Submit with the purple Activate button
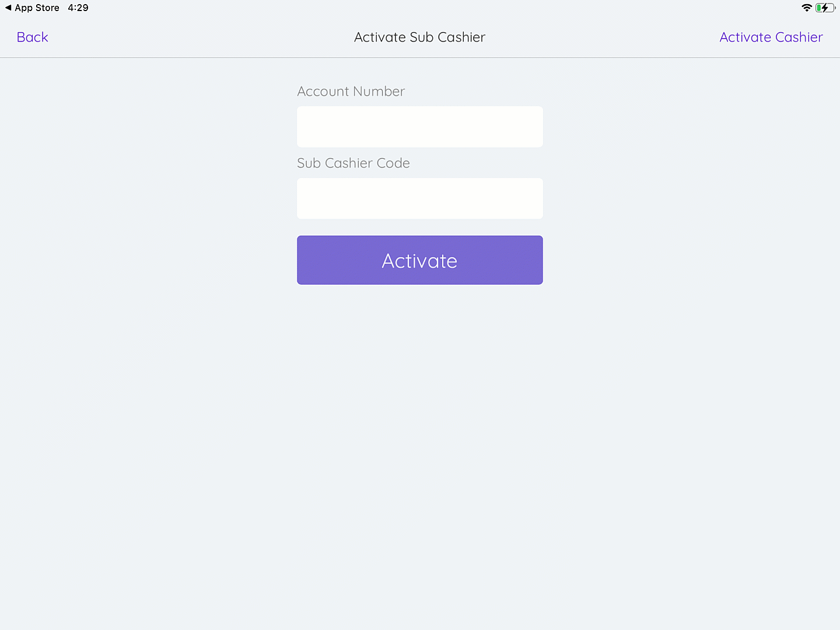Image resolution: width=840 pixels, height=630 pixels. click(x=420, y=260)
